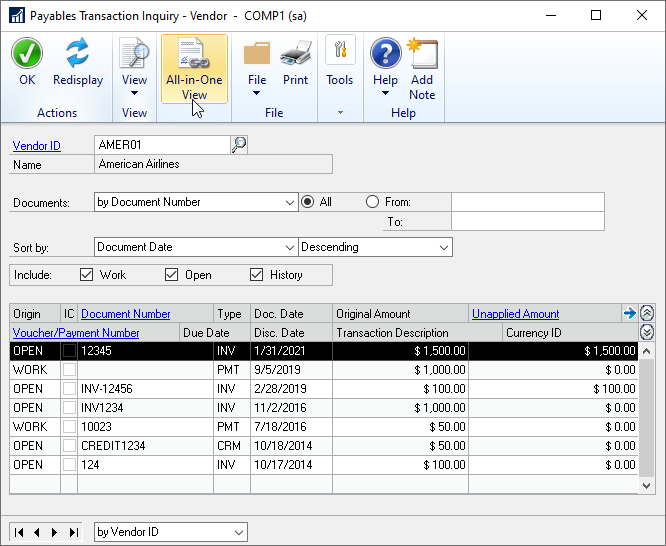The height and width of the screenshot is (546, 666).
Task: Open the View magnifier document icon
Action: coord(134,53)
